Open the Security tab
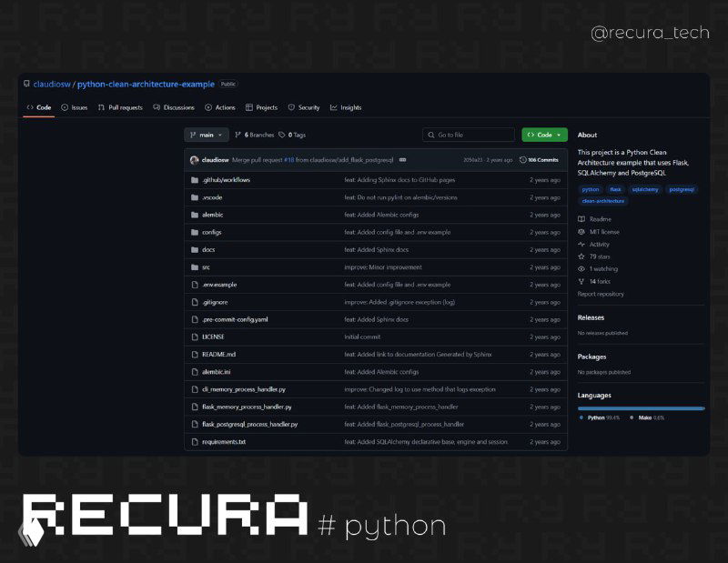 coord(306,106)
